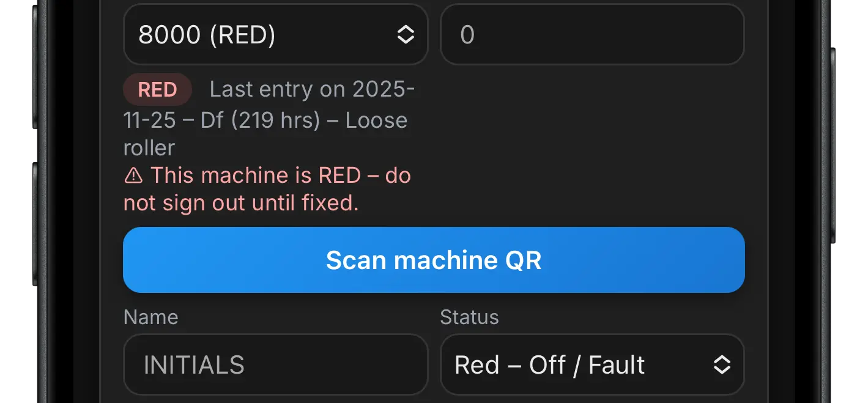Click the "Loose" fault note word
The width and height of the screenshot is (868, 403).
point(376,120)
